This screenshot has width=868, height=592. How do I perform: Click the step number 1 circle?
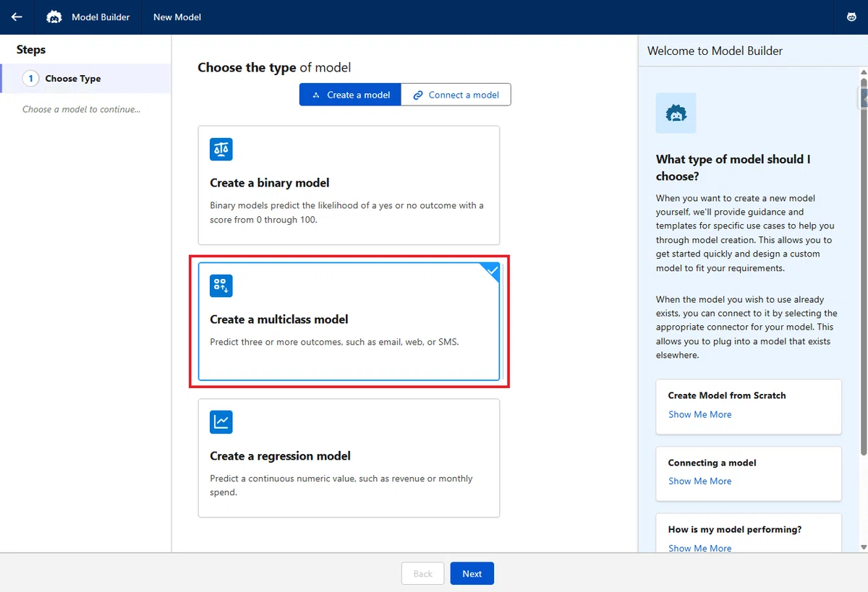pos(30,78)
